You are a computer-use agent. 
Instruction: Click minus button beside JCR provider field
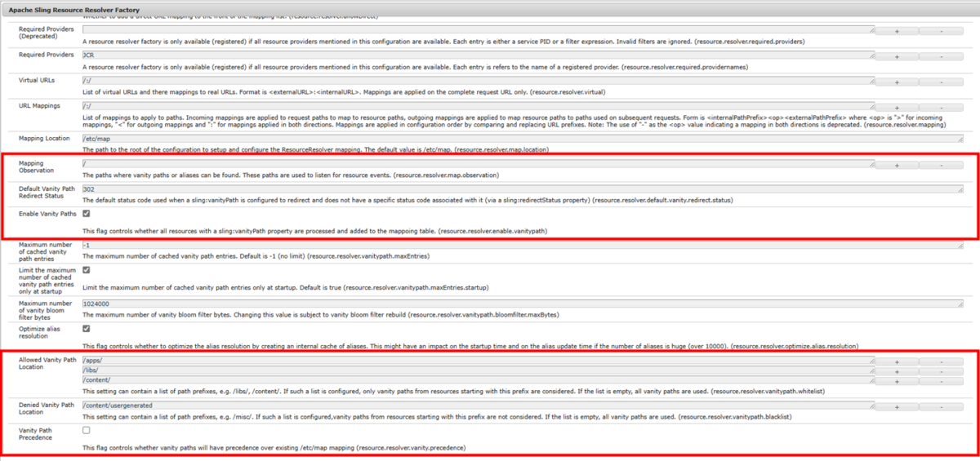pyautogui.click(x=941, y=57)
